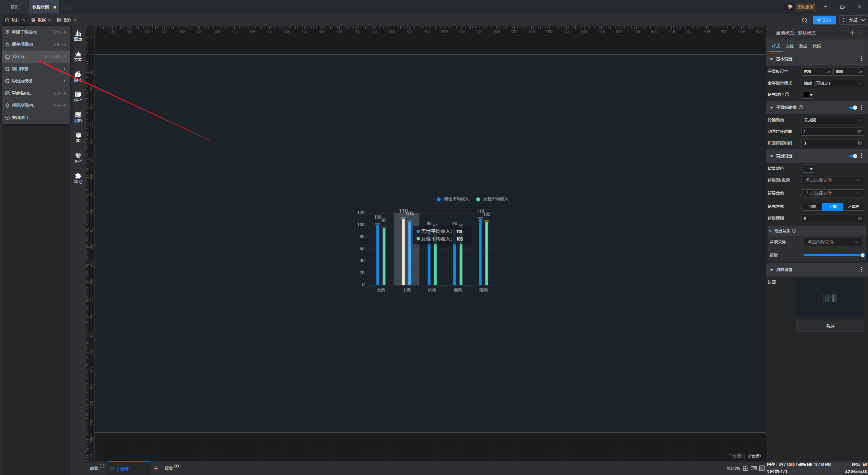Toggle the 子看板轮播 carousel switch
Screen dimensions: 868x475
point(853,108)
